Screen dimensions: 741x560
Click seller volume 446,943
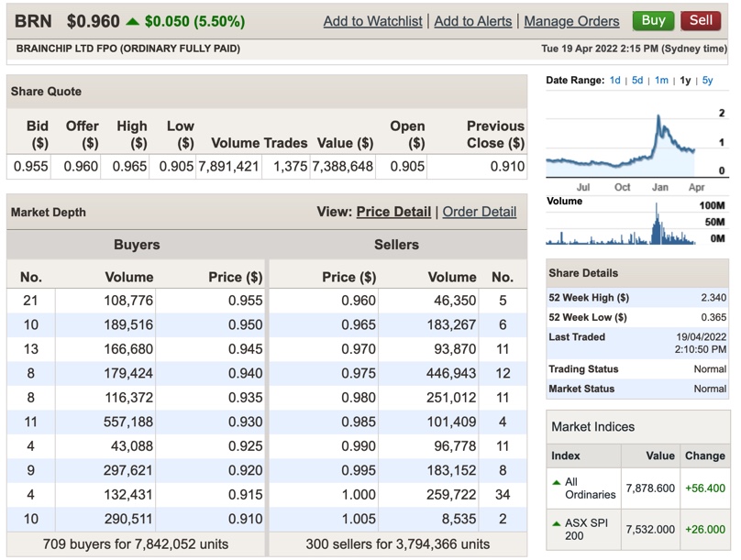click(451, 374)
